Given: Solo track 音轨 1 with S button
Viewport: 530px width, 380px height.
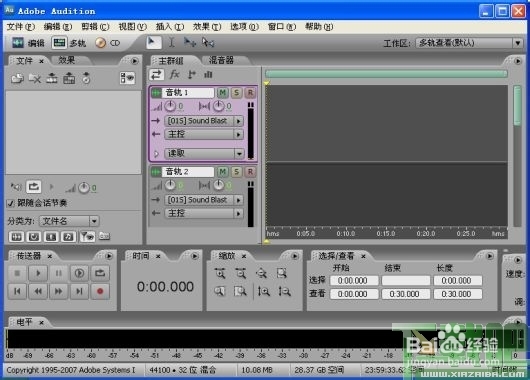Looking at the screenshot, I should point(237,93).
